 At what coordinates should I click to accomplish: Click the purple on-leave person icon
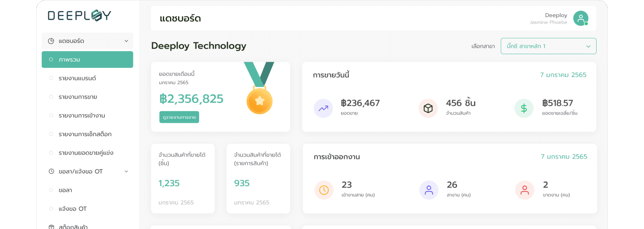[428, 190]
